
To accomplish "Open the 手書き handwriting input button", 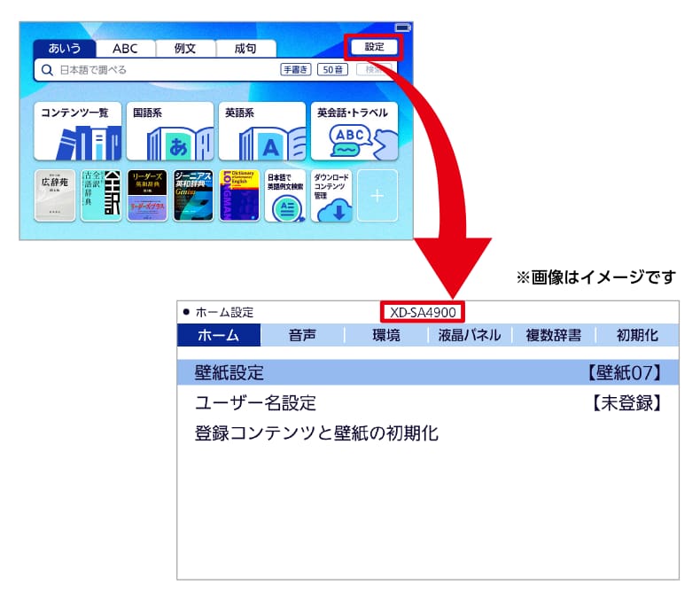I will 296,70.
